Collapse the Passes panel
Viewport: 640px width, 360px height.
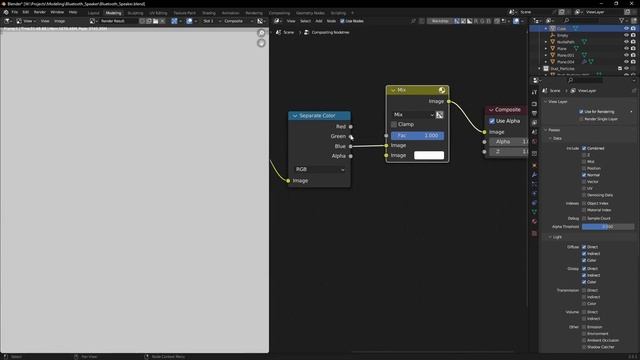[546, 130]
